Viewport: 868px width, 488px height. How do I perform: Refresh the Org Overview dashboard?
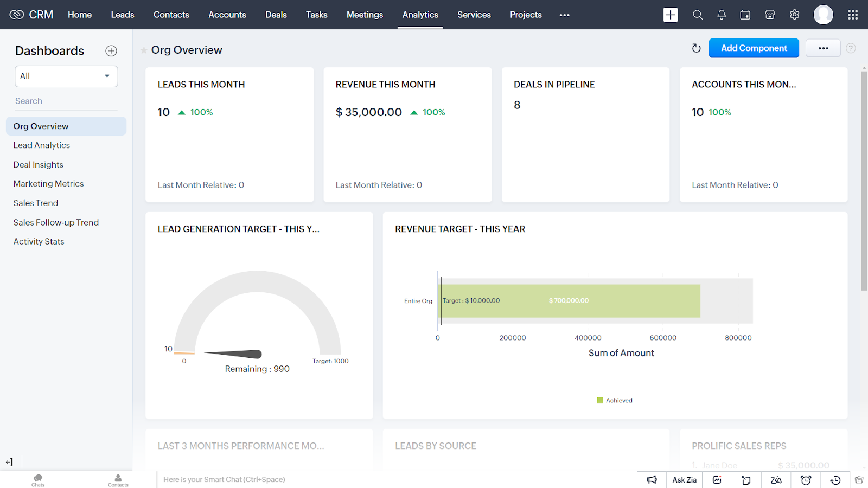pos(697,48)
